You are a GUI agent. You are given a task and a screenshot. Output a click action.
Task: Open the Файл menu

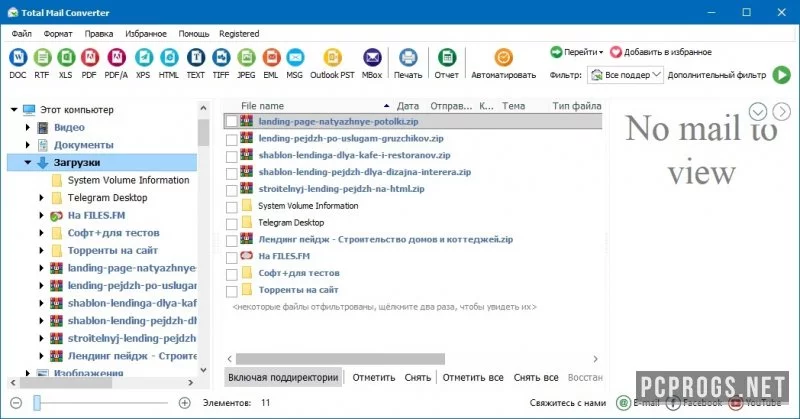pos(21,34)
